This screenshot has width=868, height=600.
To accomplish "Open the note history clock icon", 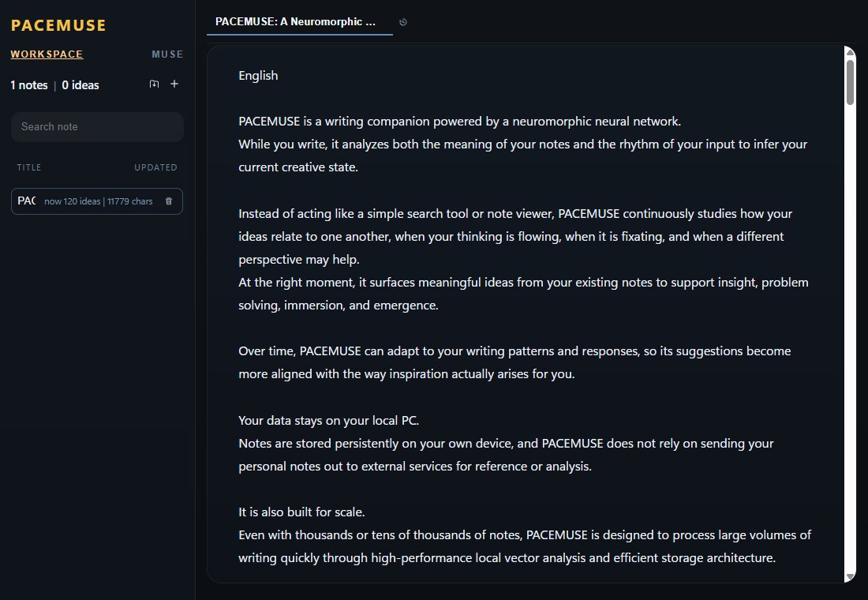I will pyautogui.click(x=403, y=22).
